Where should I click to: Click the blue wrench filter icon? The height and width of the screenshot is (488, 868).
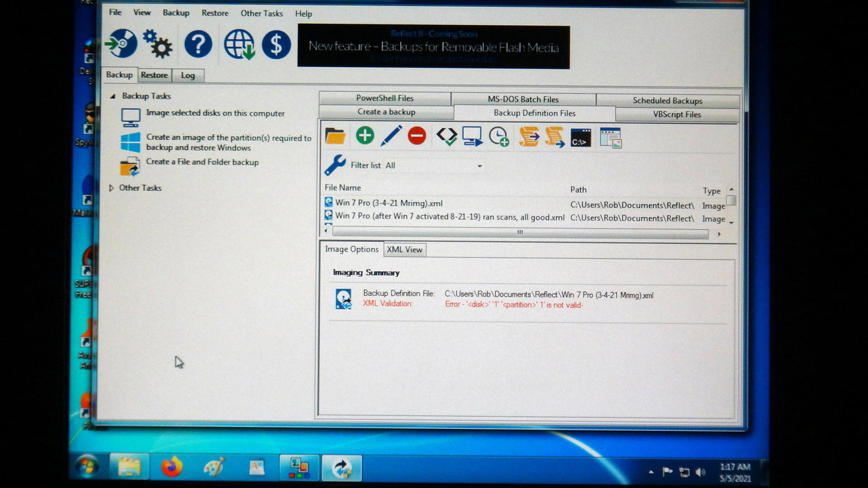[x=335, y=165]
